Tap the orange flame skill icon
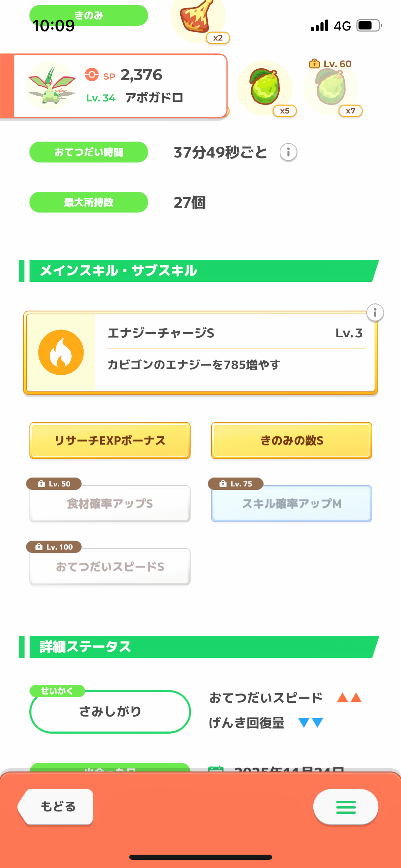The width and height of the screenshot is (401, 868). point(61,352)
